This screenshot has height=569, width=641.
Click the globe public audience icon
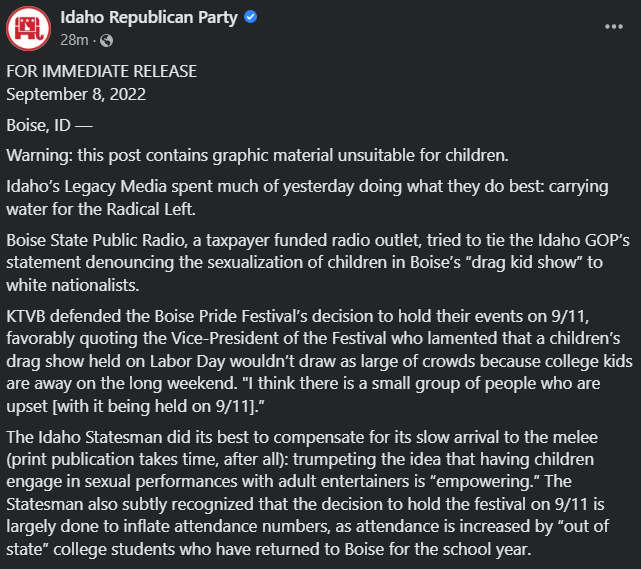pos(106,40)
